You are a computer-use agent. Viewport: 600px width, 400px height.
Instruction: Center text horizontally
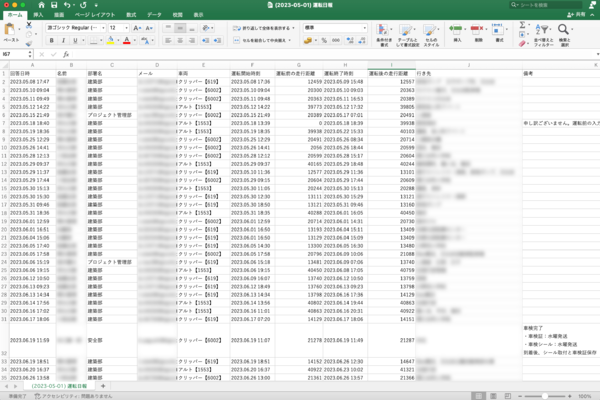[x=180, y=41]
